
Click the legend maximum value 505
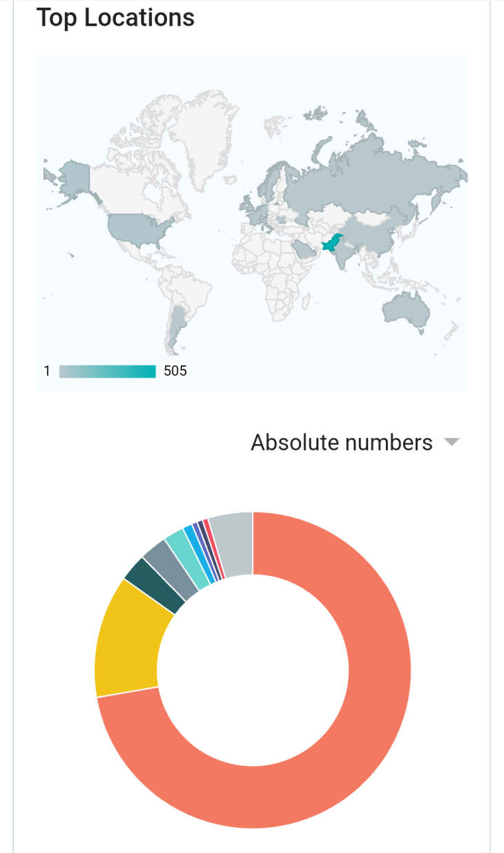pos(175,372)
